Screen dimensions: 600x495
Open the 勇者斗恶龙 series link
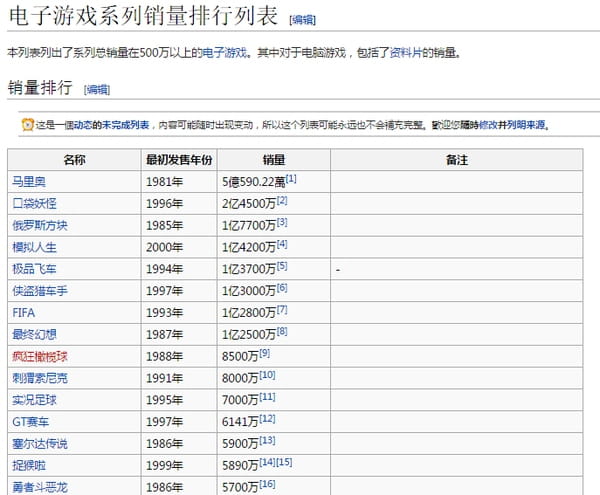40,487
